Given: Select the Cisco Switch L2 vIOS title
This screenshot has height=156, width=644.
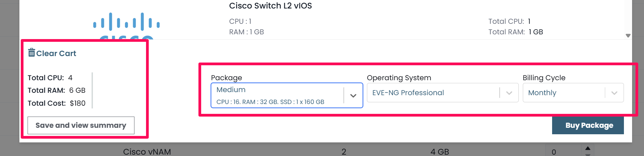Looking at the screenshot, I should click(271, 6).
